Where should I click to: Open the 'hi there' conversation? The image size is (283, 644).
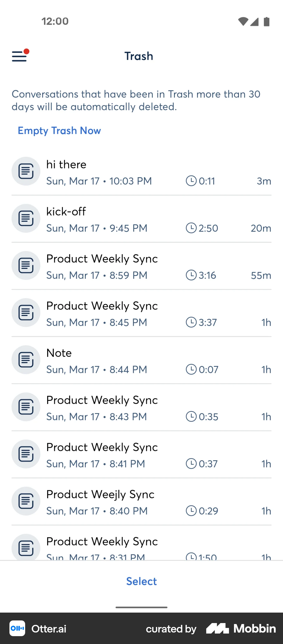tap(66, 165)
